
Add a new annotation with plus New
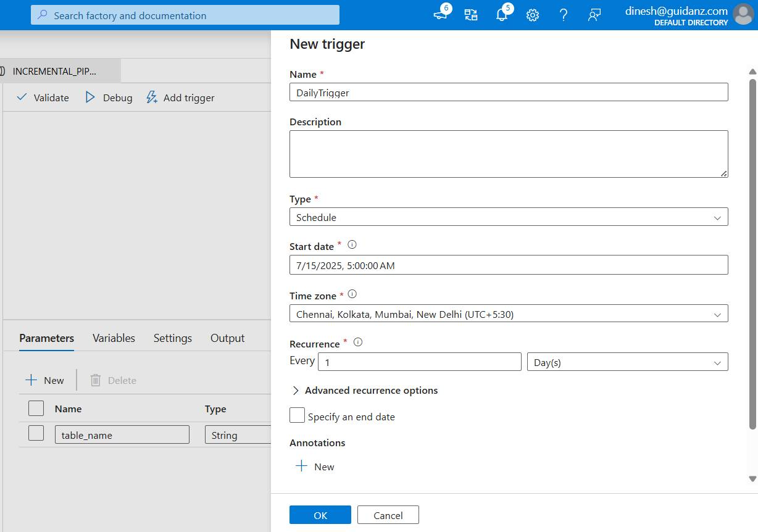315,467
